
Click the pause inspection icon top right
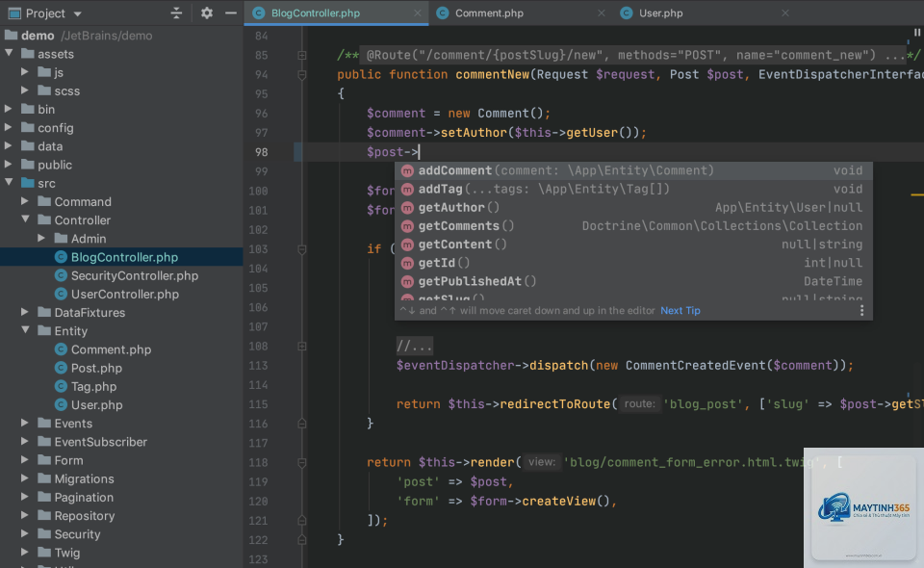click(917, 33)
